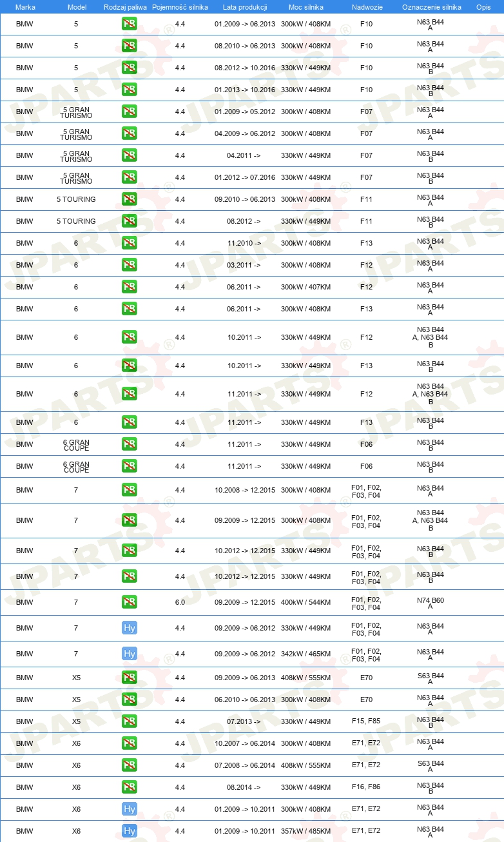
Task: Click the Model column header
Action: (x=77, y=7)
